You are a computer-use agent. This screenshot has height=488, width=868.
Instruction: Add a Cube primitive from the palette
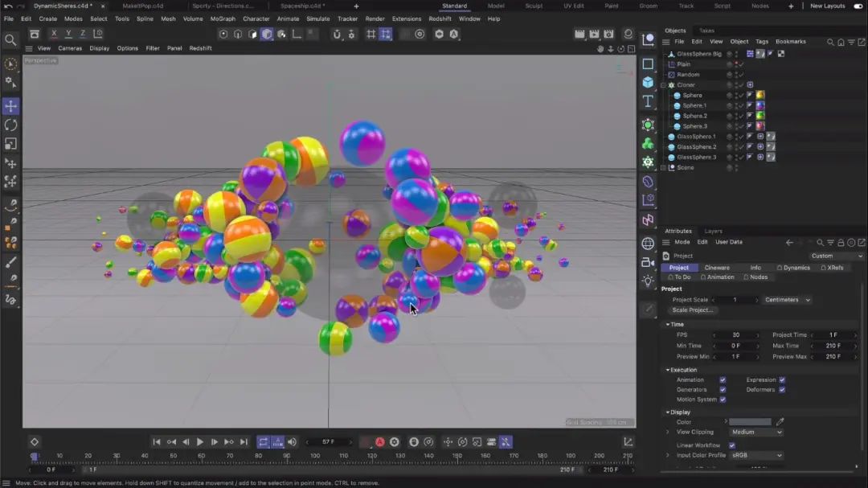[648, 82]
